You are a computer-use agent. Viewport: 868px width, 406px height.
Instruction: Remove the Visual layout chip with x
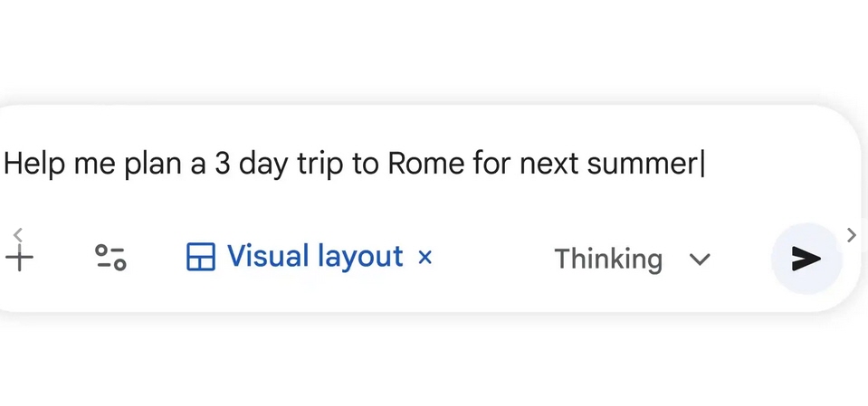point(424,257)
